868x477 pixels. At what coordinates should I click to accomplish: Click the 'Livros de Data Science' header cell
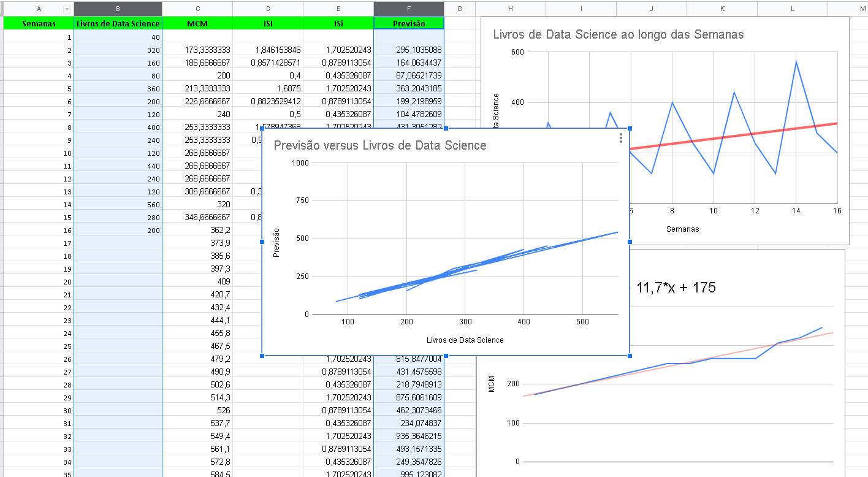[x=118, y=23]
